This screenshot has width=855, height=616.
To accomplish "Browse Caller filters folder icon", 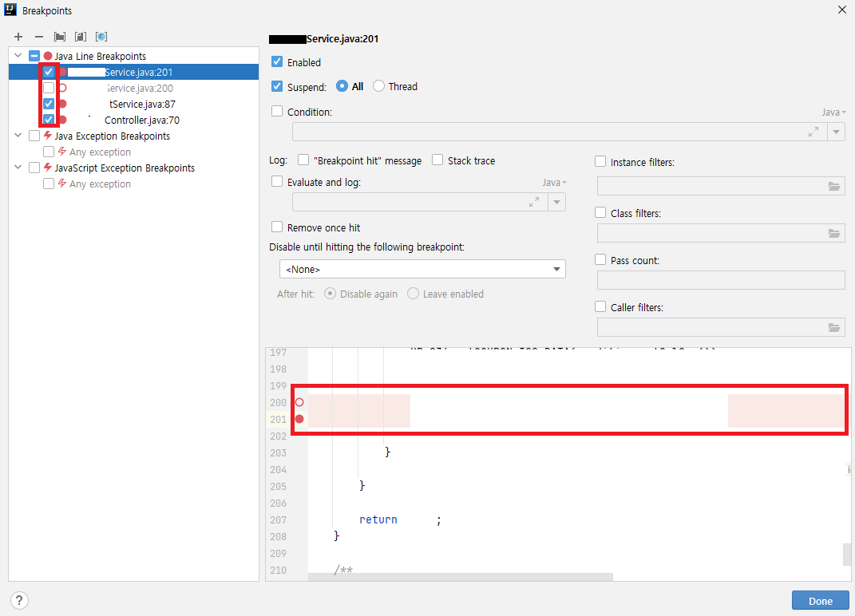I will pyautogui.click(x=834, y=328).
